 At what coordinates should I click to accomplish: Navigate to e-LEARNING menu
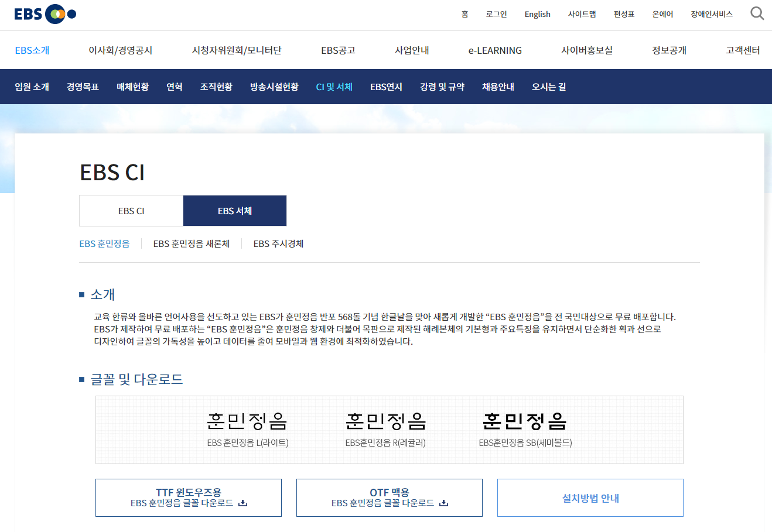coord(494,50)
